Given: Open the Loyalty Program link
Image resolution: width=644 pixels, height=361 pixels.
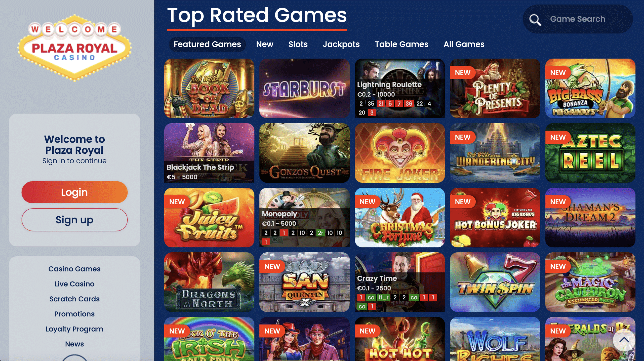Looking at the screenshot, I should (x=74, y=329).
